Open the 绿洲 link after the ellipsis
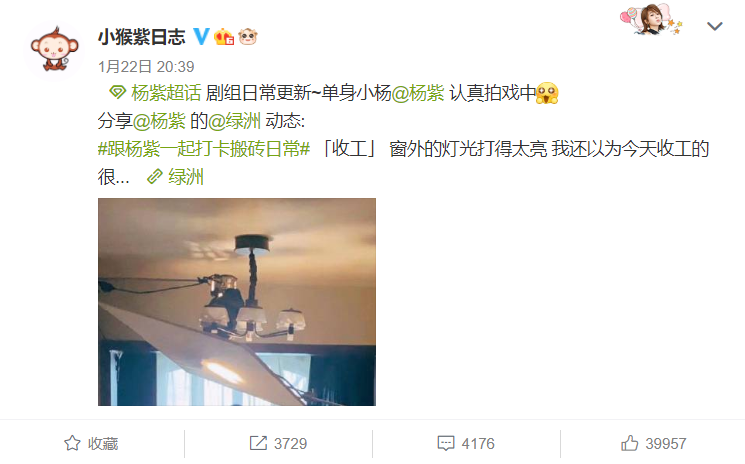 186,177
